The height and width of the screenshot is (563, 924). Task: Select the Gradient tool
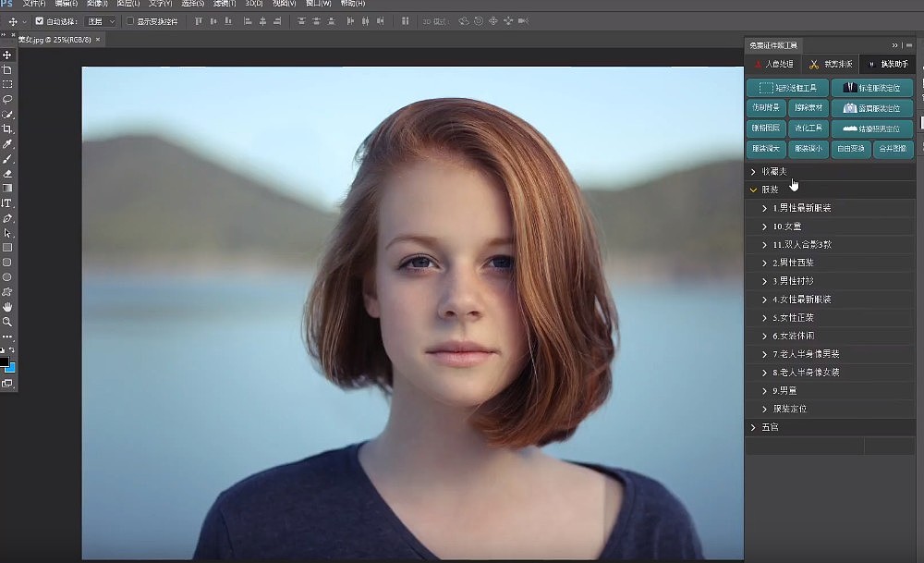click(x=7, y=188)
